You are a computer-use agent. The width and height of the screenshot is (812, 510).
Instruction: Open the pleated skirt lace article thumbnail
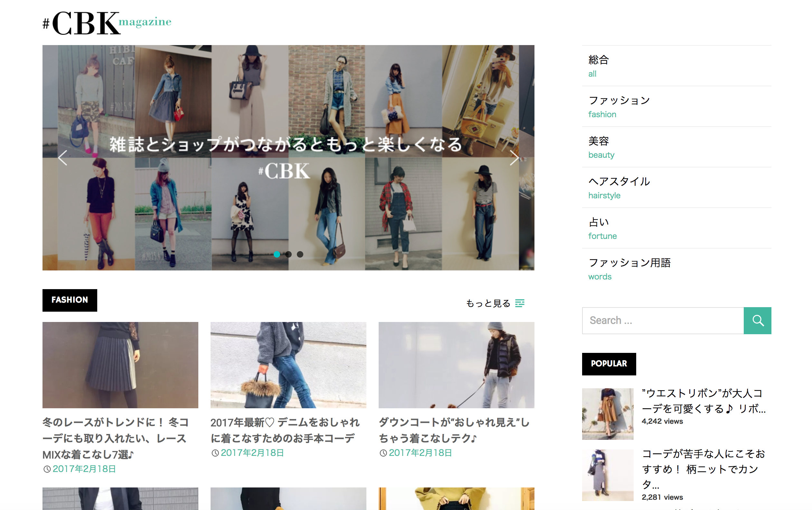(120, 365)
